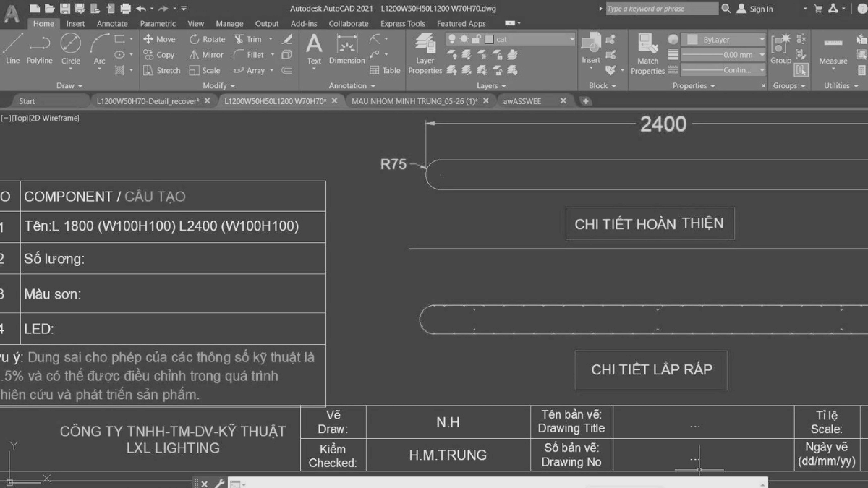The height and width of the screenshot is (488, 868).
Task: Open the Text annotation tool
Action: (314, 49)
